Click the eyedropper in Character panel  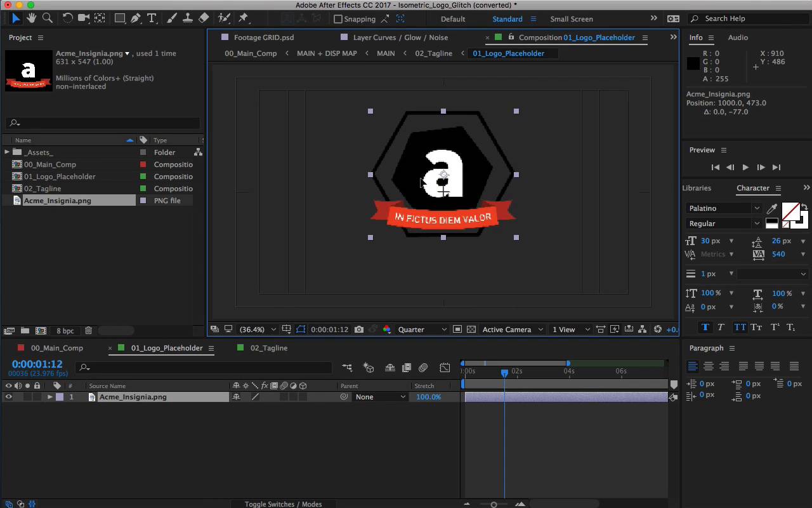(x=772, y=209)
